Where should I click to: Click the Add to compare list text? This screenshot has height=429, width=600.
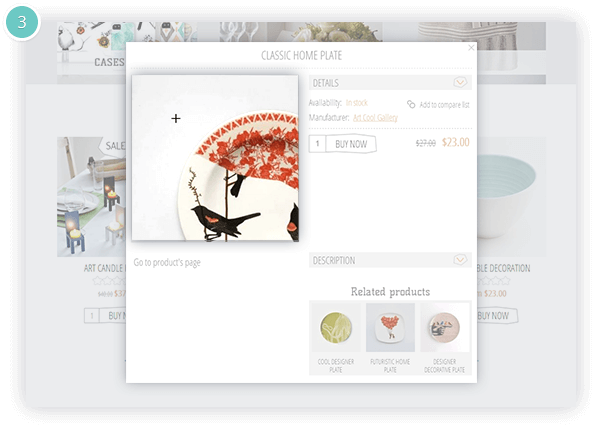444,105
